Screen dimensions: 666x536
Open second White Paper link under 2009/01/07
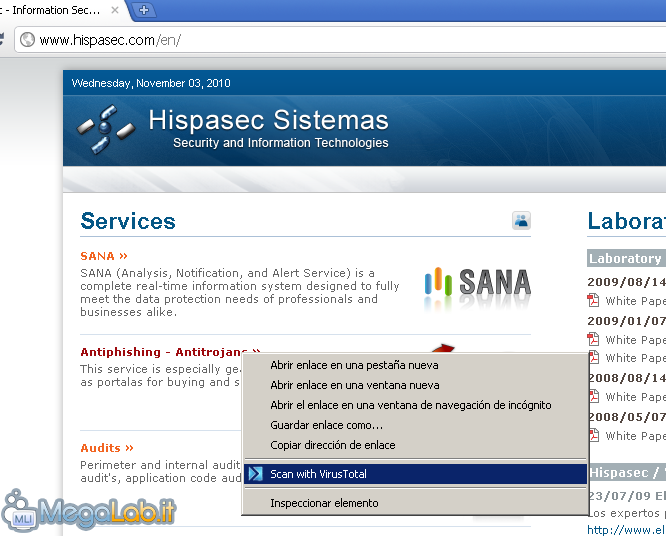pos(635,358)
